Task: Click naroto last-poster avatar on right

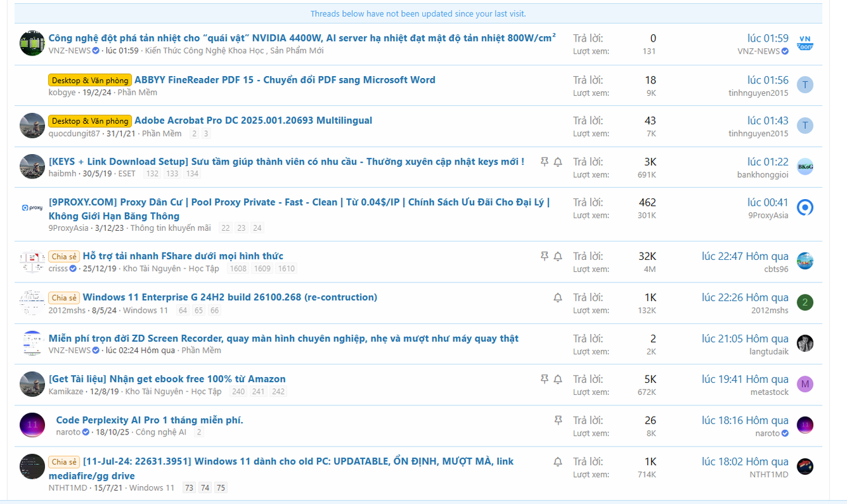Action: coord(805,425)
